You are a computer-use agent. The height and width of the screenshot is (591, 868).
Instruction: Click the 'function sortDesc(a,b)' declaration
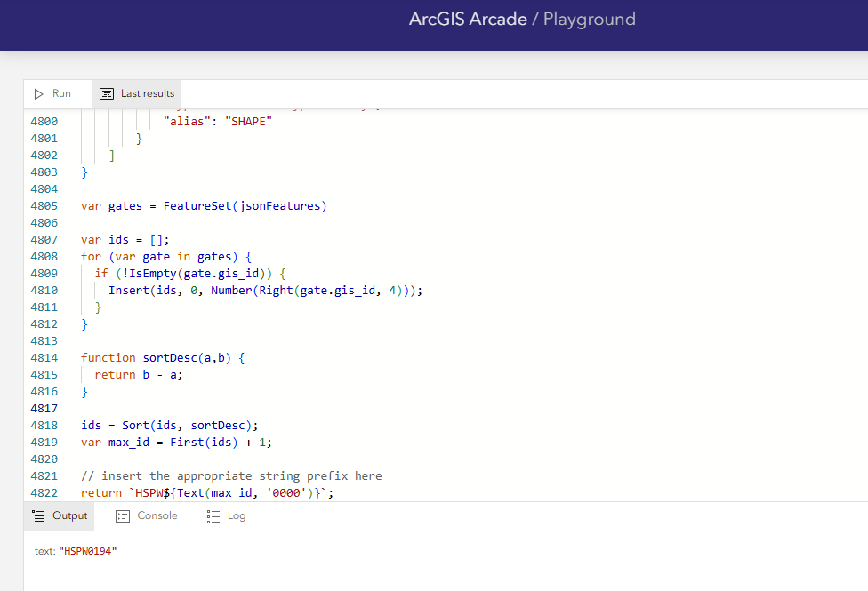163,357
